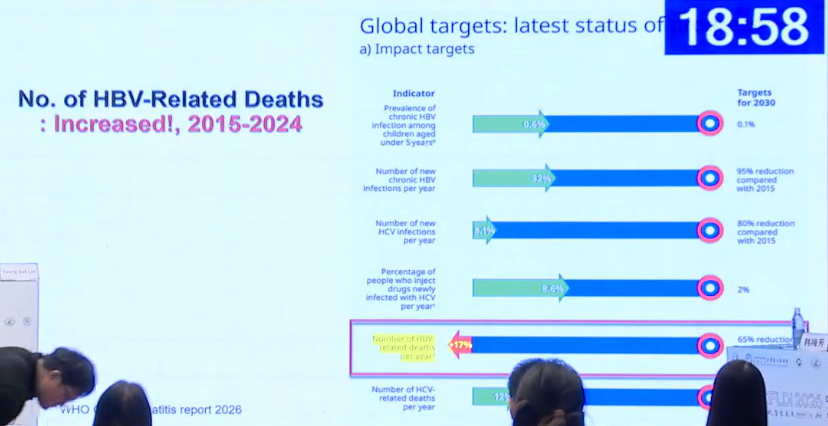The image size is (828, 426).
Task: Click the target circle in the new HBV infections row
Action: pyautogui.click(x=710, y=178)
